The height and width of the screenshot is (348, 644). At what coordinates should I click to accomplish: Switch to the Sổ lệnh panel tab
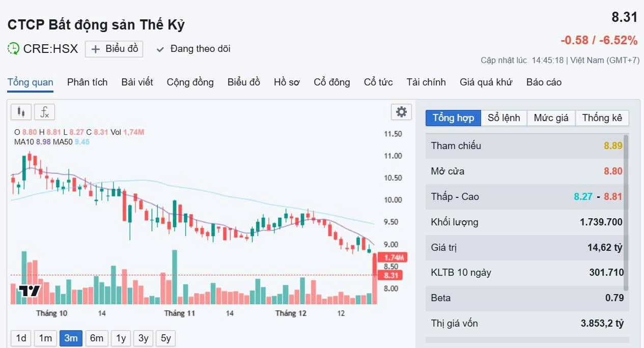pyautogui.click(x=503, y=118)
